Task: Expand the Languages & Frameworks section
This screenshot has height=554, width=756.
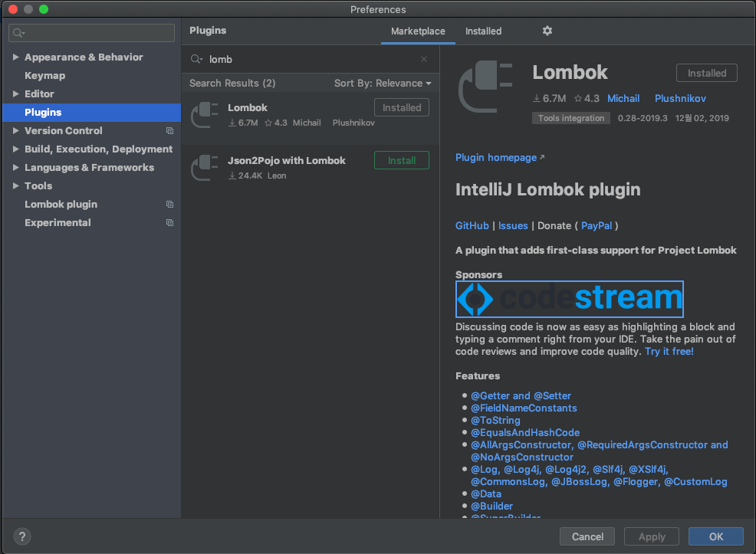Action: click(16, 168)
